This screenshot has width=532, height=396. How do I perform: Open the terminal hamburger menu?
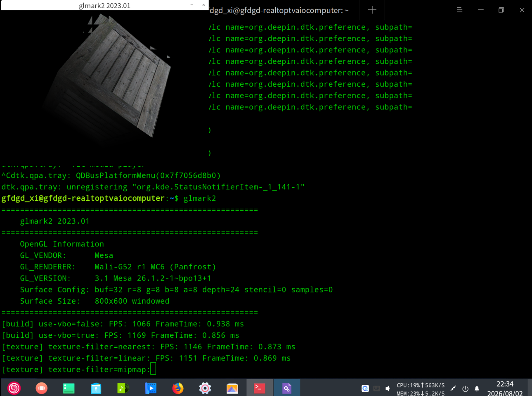(x=459, y=10)
